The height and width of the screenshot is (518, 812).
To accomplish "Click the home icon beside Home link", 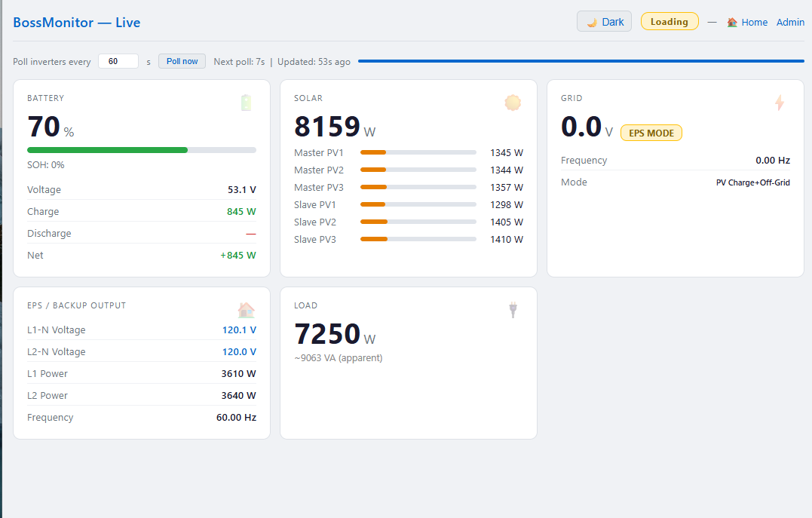I will [732, 23].
